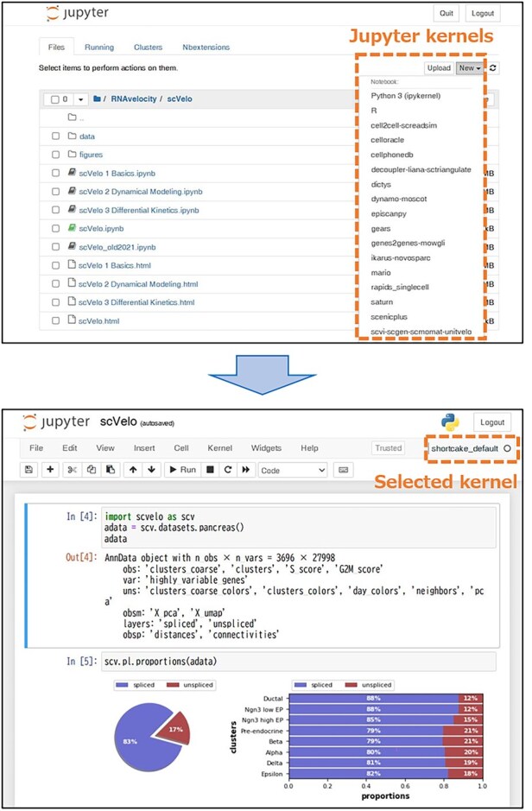
Task: Check the box for data folder
Action: click(55, 136)
